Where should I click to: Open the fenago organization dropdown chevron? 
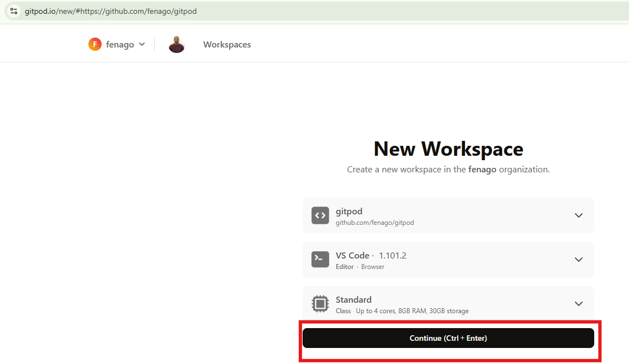142,44
